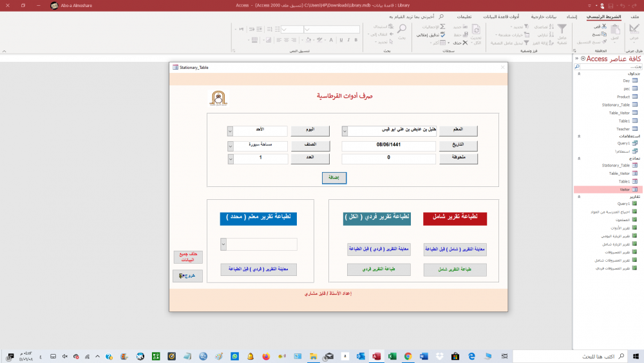Click the school logo image on the form
644x363 pixels.
pos(218,98)
